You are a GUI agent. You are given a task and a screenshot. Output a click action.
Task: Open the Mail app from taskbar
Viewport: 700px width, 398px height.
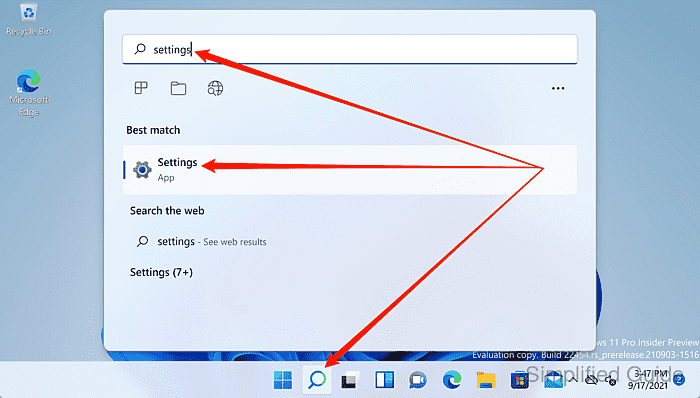[x=553, y=380]
